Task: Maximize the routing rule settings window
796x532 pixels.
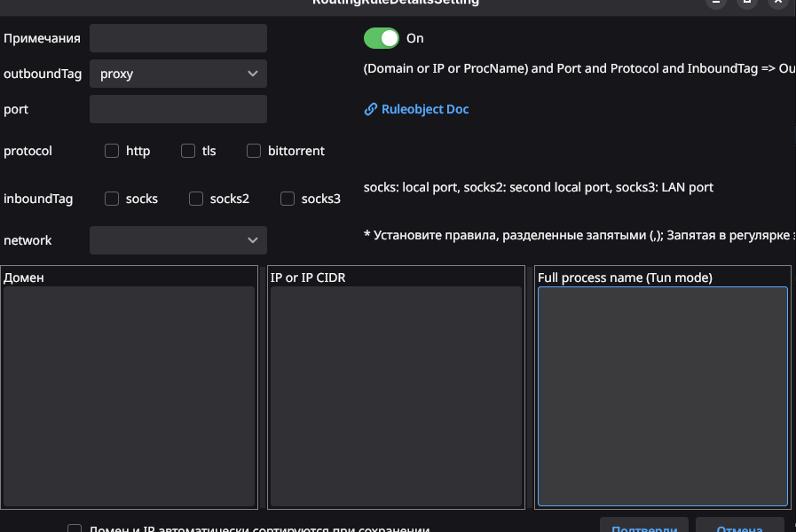Action: coord(747,3)
